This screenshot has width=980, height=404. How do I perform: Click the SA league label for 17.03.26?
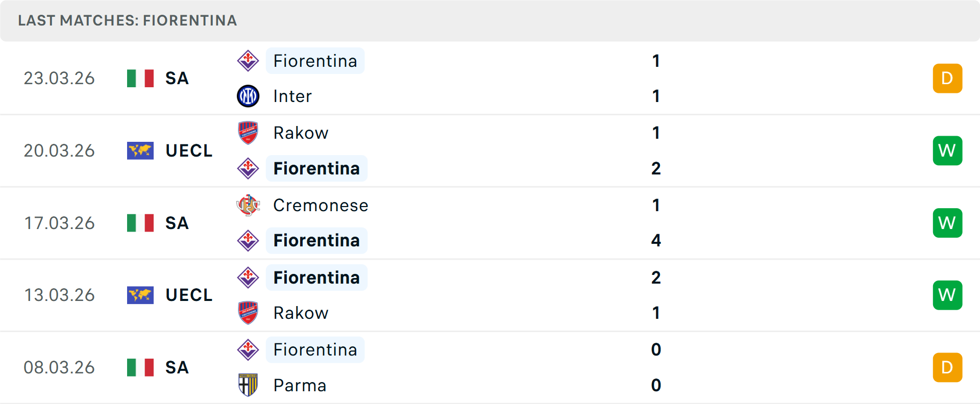[177, 223]
